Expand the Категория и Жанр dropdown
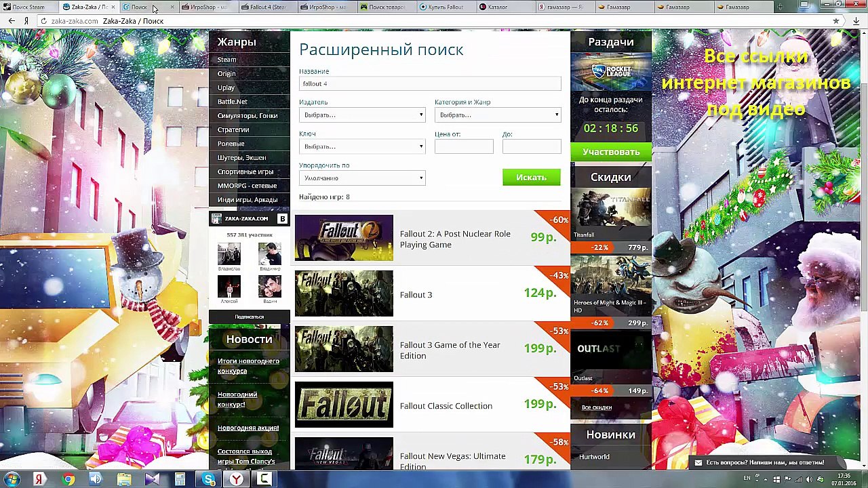Image resolution: width=868 pixels, height=488 pixels. 498,115
